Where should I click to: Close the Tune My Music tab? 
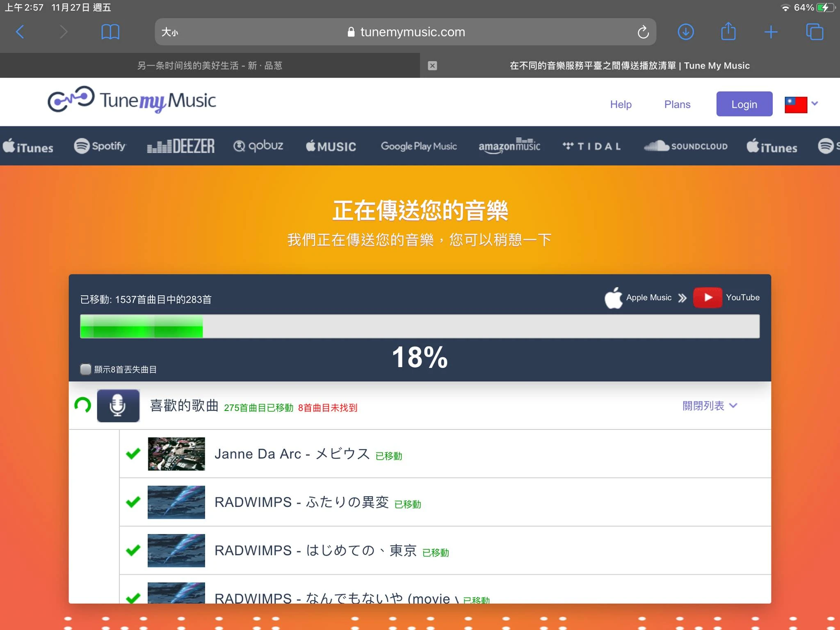[x=432, y=66]
